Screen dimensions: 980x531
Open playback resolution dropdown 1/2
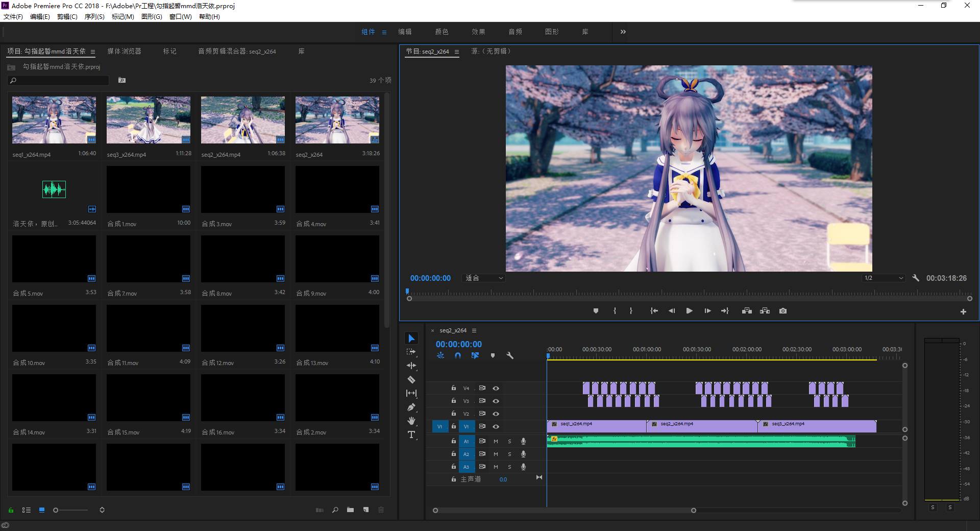tap(884, 278)
